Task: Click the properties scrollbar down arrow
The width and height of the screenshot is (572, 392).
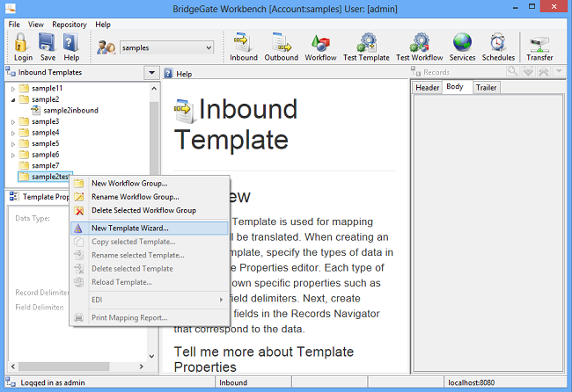Action: (151, 356)
